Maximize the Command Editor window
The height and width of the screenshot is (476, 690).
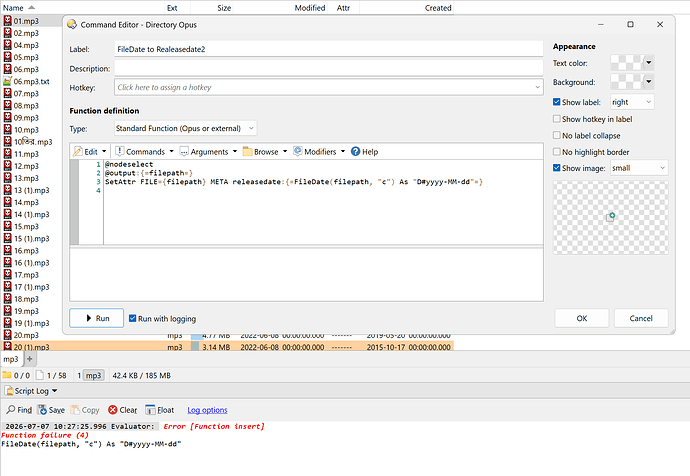pyautogui.click(x=630, y=25)
